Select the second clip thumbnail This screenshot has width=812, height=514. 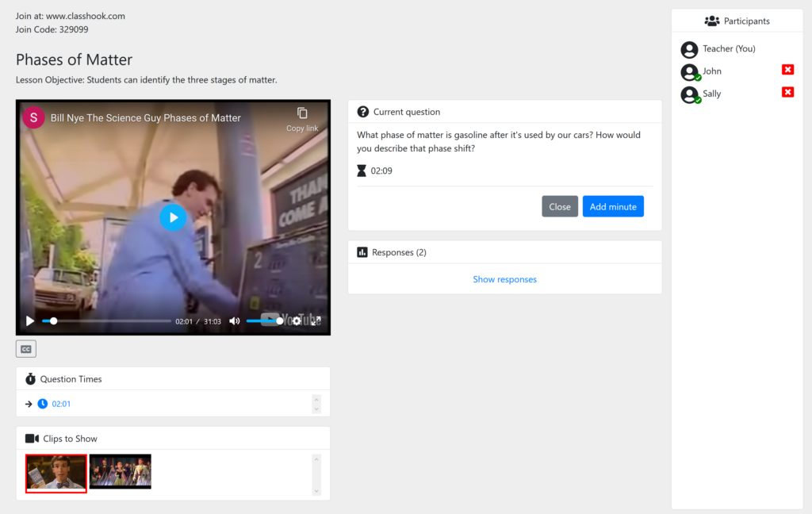click(x=120, y=471)
